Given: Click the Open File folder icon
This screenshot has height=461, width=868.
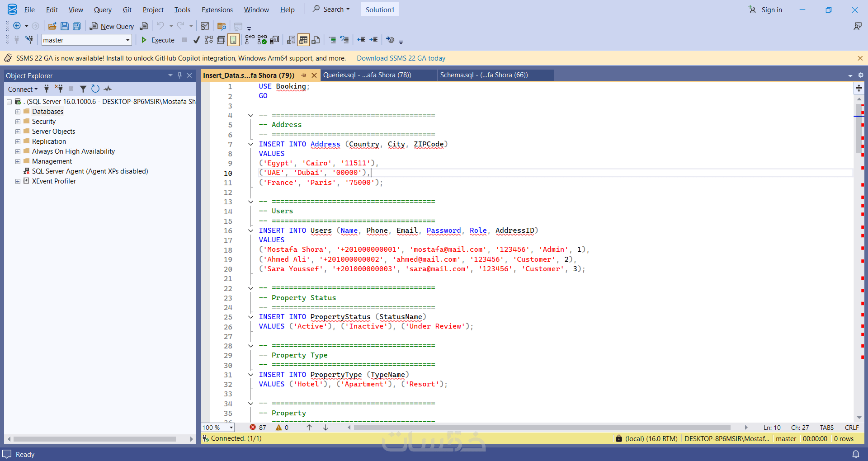Looking at the screenshot, I should [x=52, y=26].
